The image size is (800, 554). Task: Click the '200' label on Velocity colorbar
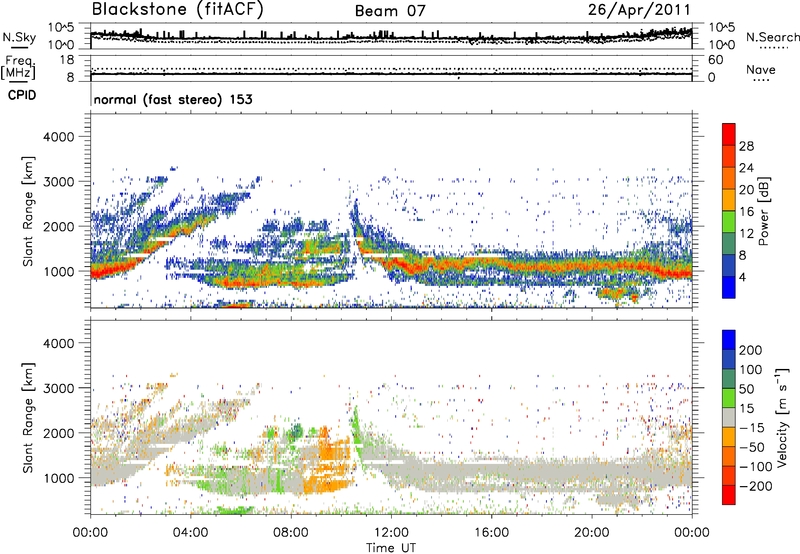(x=751, y=350)
